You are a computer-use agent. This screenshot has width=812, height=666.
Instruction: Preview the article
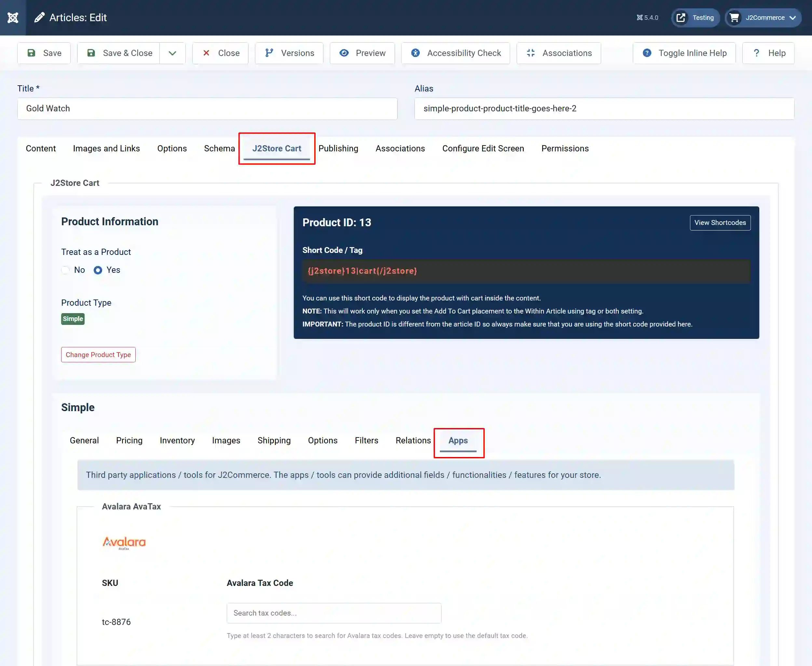[x=362, y=53]
